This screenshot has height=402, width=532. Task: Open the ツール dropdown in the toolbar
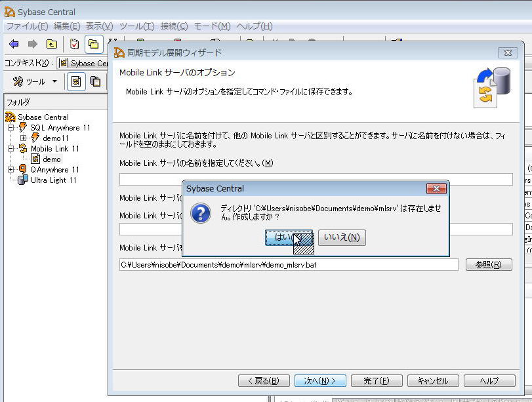point(35,81)
